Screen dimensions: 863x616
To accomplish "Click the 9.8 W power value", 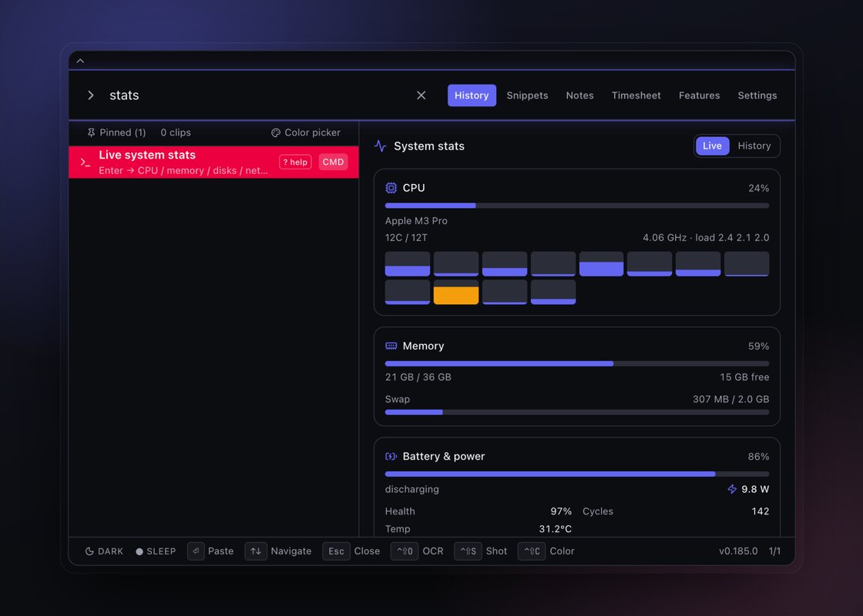I will point(755,489).
